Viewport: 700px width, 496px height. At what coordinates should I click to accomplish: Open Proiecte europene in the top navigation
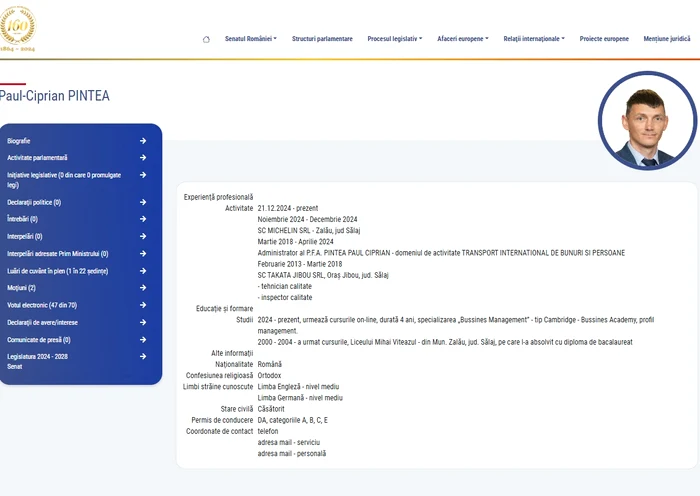coord(604,39)
